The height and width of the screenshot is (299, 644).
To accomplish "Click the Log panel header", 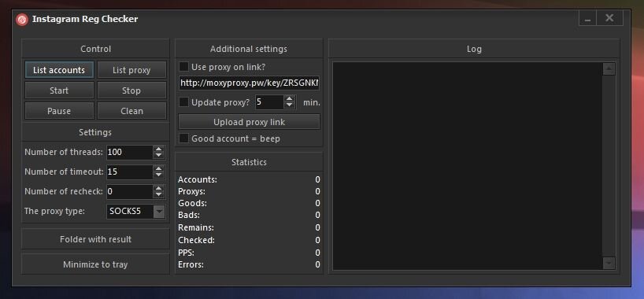I will point(474,49).
